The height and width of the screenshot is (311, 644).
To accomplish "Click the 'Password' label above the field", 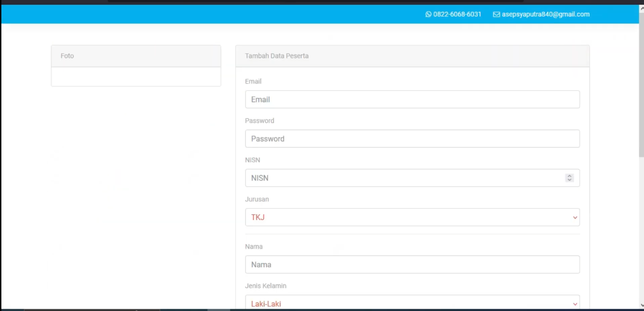I will coord(259,121).
